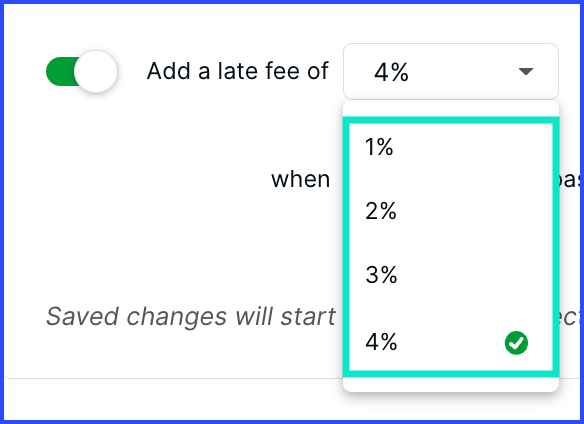Click the dropdown caret arrow icon

[x=526, y=71]
